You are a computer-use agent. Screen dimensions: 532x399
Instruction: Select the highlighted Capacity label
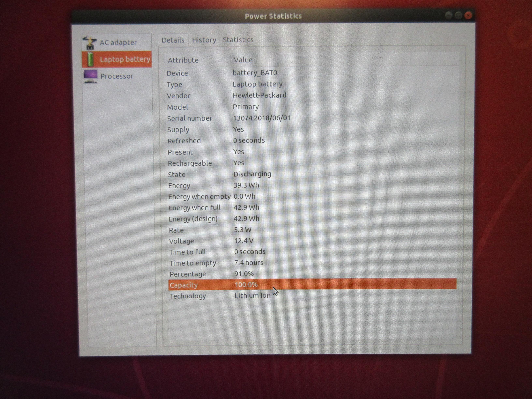184,286
